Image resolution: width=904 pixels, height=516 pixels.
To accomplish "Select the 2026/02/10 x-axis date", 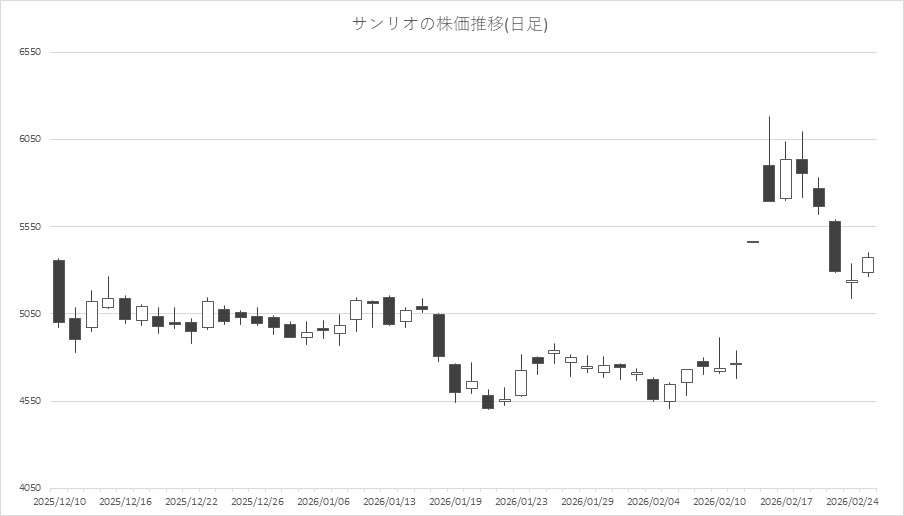I will (x=719, y=500).
